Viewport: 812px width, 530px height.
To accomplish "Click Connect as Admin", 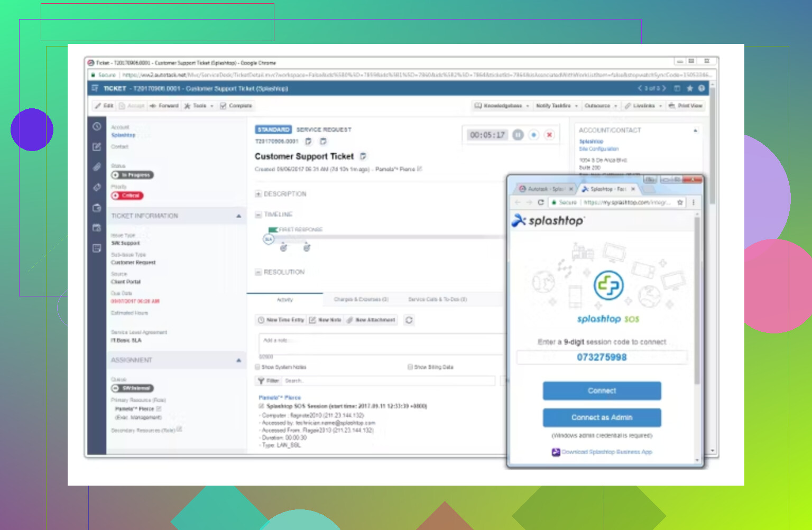I will click(602, 417).
